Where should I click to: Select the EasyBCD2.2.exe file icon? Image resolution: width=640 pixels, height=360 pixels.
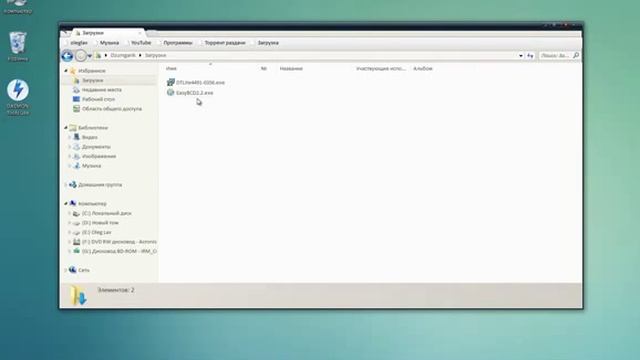click(171, 93)
